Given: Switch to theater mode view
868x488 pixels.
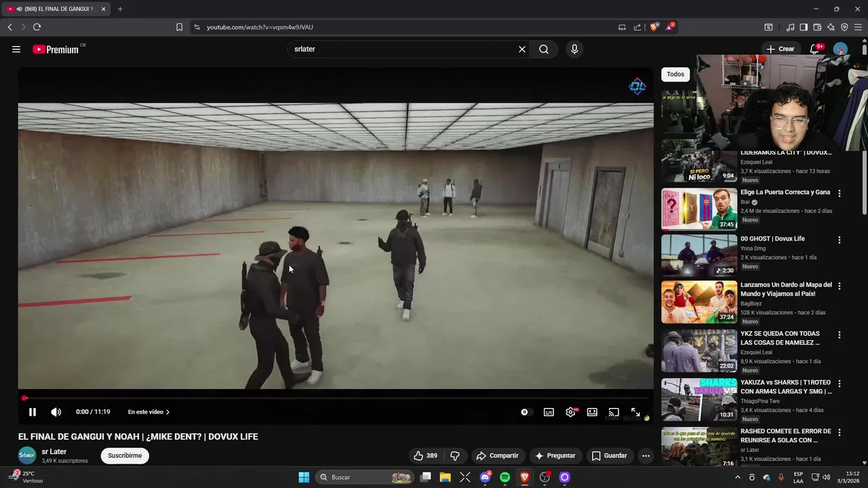Looking at the screenshot, I should (x=592, y=412).
